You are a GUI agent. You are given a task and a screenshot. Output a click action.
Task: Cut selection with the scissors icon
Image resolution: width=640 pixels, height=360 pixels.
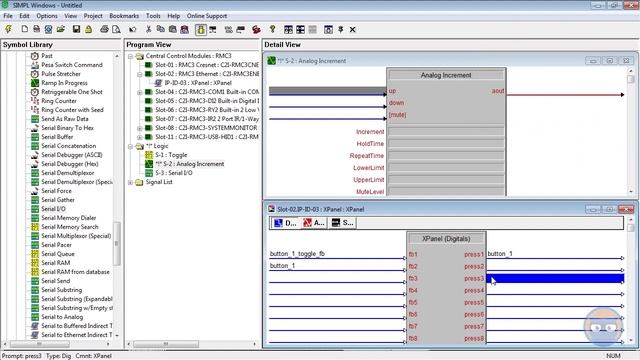point(149,29)
